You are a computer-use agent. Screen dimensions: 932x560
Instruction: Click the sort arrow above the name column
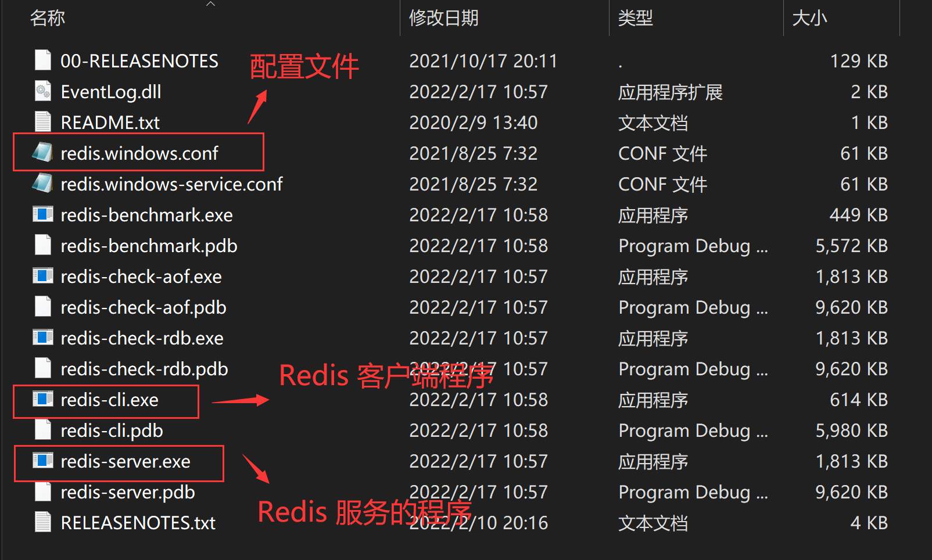(211, 4)
